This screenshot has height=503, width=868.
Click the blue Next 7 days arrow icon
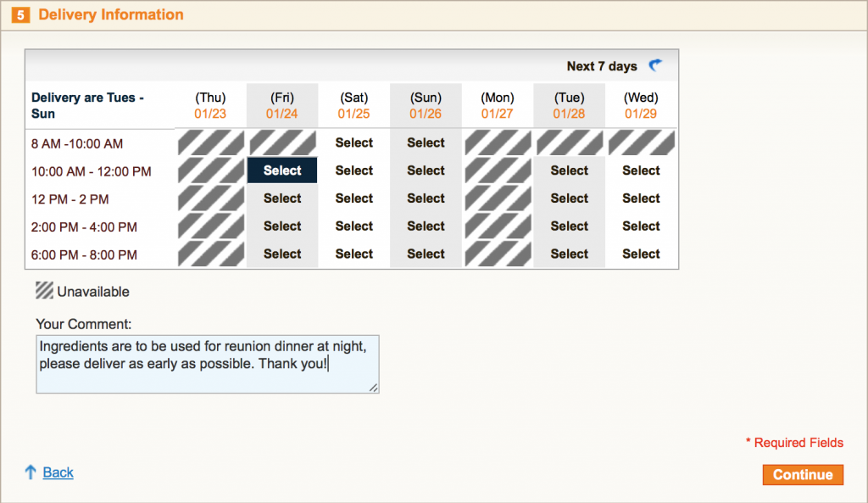[x=655, y=65]
